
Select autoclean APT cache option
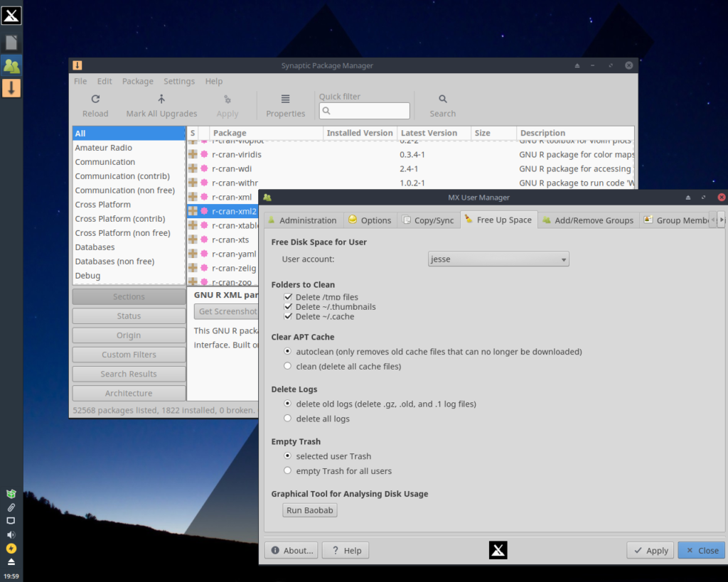point(287,351)
